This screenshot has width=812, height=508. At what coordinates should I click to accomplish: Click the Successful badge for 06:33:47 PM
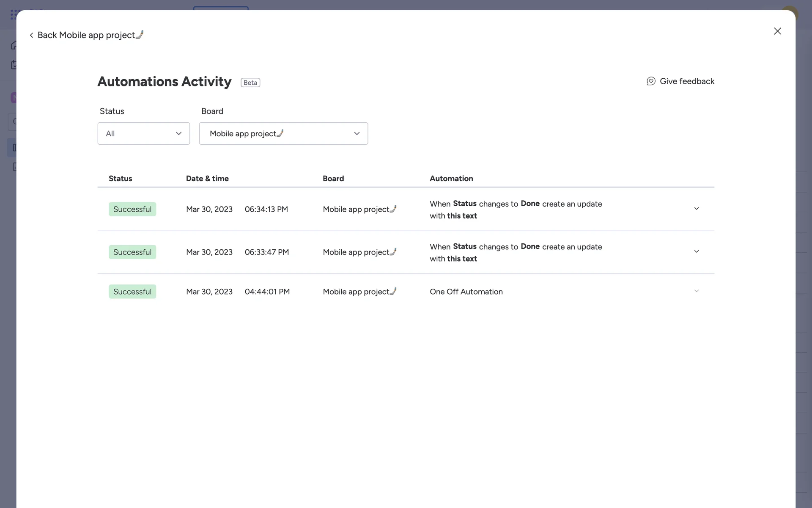tap(132, 252)
